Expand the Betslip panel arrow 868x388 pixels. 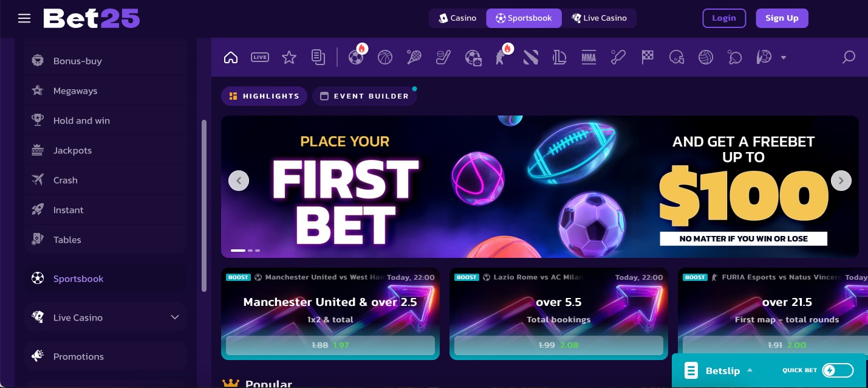click(750, 370)
